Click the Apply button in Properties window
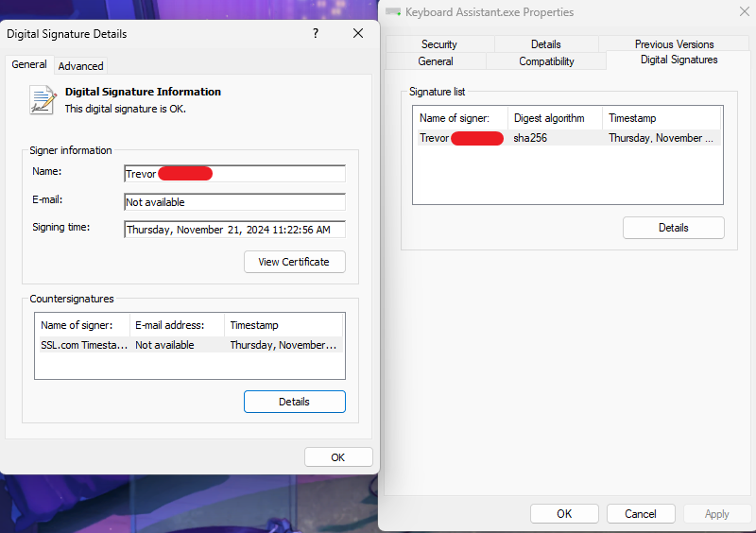Viewport: 756px width, 533px height. [717, 514]
